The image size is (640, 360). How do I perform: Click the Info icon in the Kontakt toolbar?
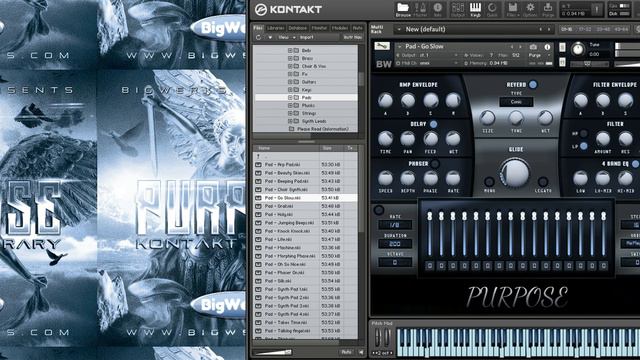pyautogui.click(x=438, y=10)
